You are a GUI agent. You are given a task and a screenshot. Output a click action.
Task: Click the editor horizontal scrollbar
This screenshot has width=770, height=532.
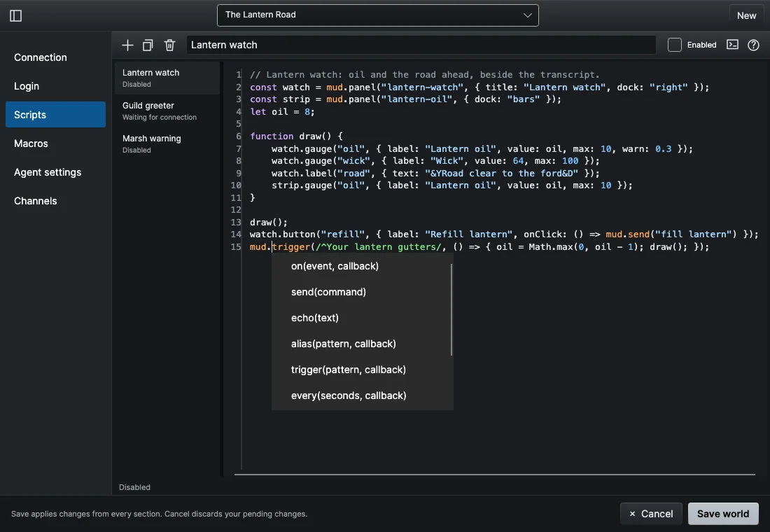pos(494,475)
